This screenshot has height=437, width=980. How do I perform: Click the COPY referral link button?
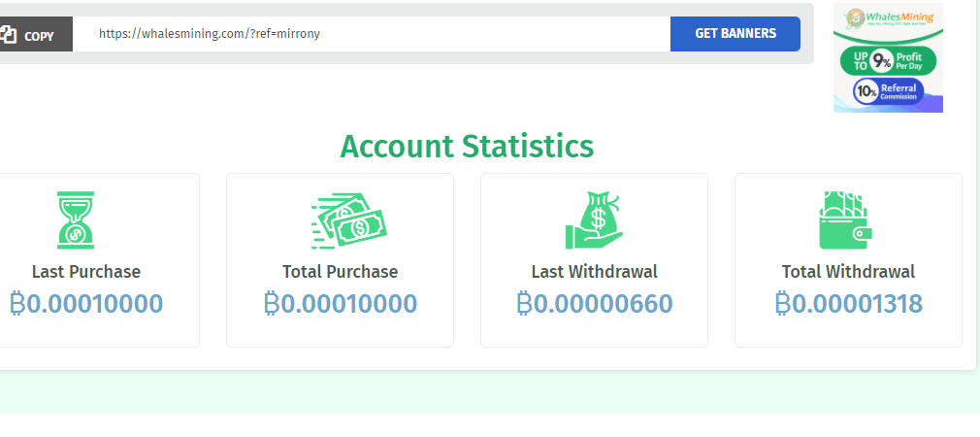click(36, 34)
